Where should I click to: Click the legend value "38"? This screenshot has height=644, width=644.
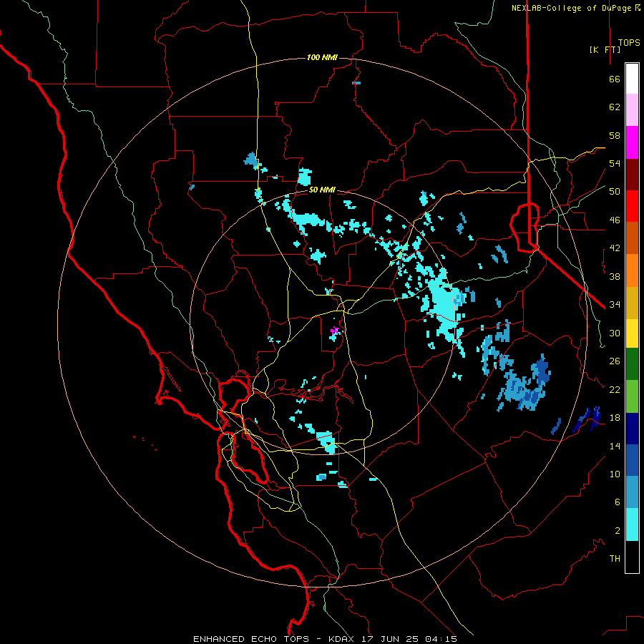[x=615, y=276]
